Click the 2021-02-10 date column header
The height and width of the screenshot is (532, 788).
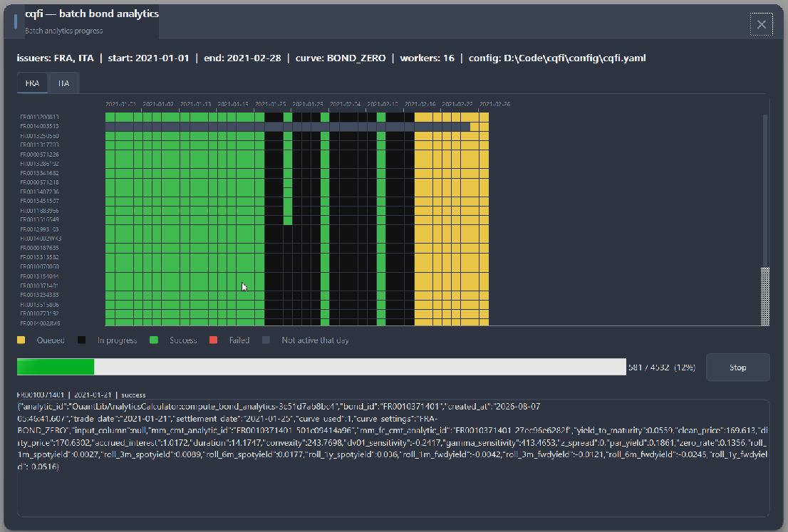point(383,104)
